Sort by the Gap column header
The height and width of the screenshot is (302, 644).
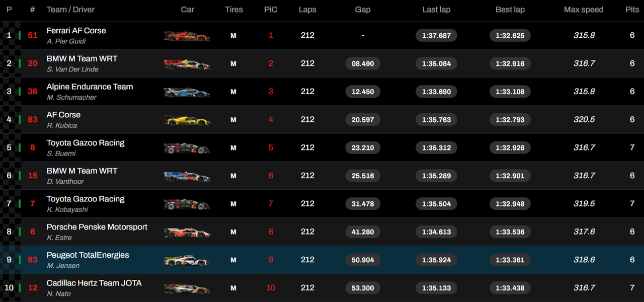pyautogui.click(x=363, y=10)
